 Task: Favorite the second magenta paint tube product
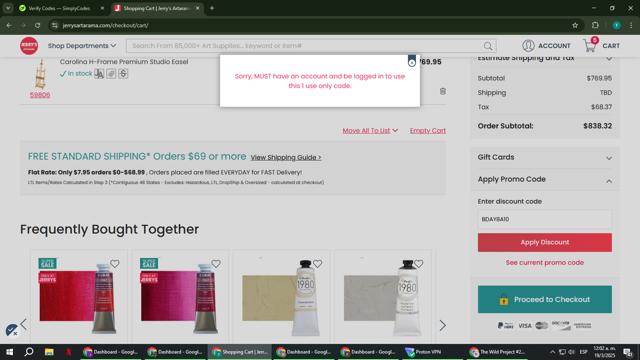pos(216,264)
